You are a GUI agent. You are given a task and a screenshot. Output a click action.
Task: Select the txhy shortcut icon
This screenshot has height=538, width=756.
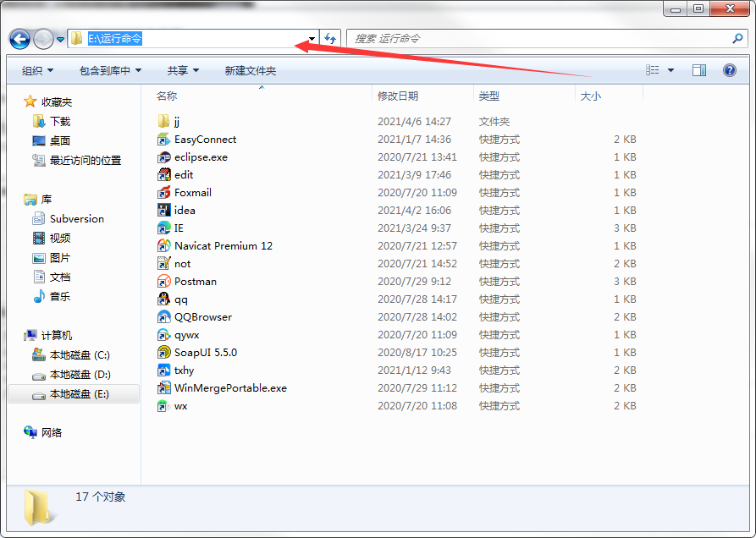click(x=164, y=370)
